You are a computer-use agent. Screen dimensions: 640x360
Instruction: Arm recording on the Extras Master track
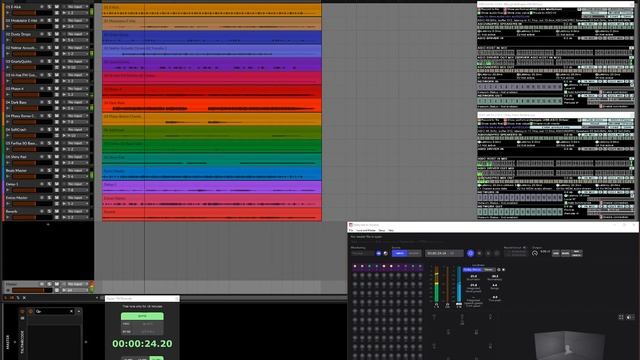[42, 198]
